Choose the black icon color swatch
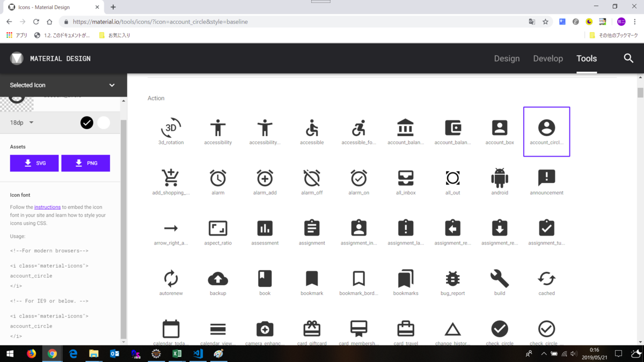 click(87, 123)
